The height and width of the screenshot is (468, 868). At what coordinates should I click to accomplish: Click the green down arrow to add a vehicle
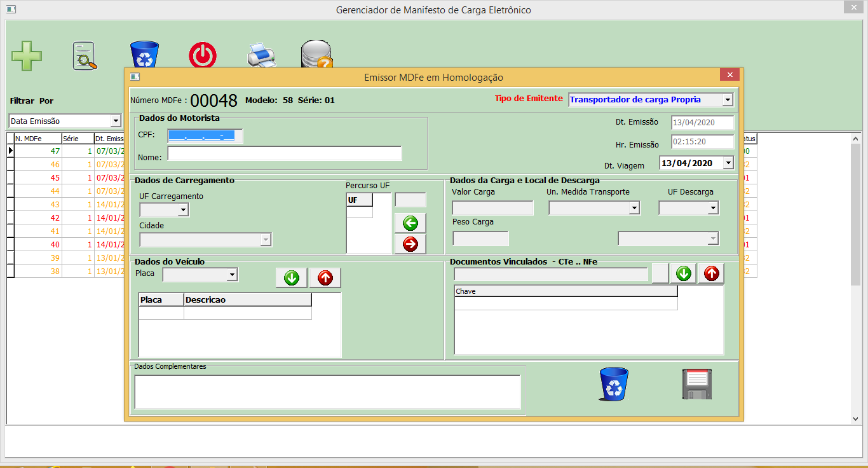(290, 277)
